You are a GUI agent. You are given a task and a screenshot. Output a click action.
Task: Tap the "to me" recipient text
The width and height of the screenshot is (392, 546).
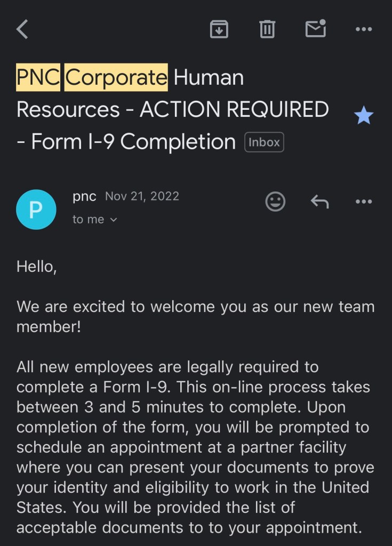(88, 220)
